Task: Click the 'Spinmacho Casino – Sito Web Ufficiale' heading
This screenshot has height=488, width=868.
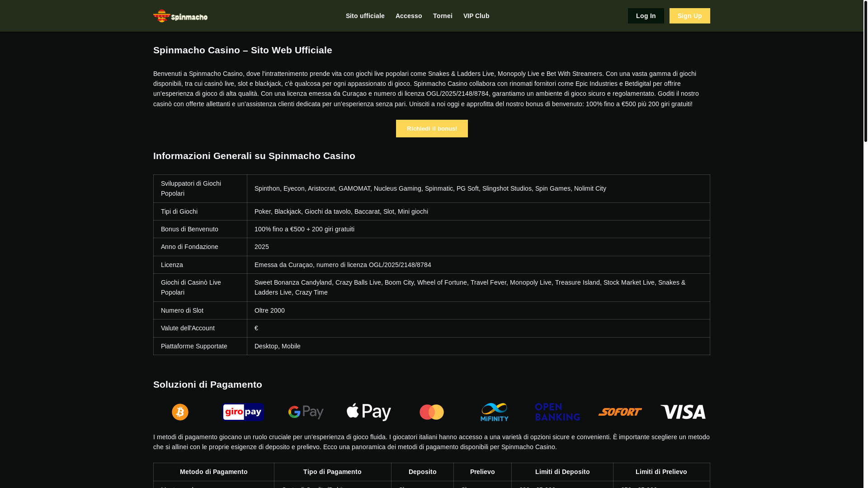Action: (243, 50)
